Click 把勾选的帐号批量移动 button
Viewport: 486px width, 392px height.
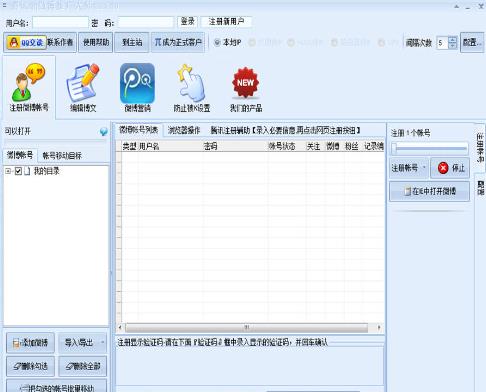pyautogui.click(x=57, y=387)
